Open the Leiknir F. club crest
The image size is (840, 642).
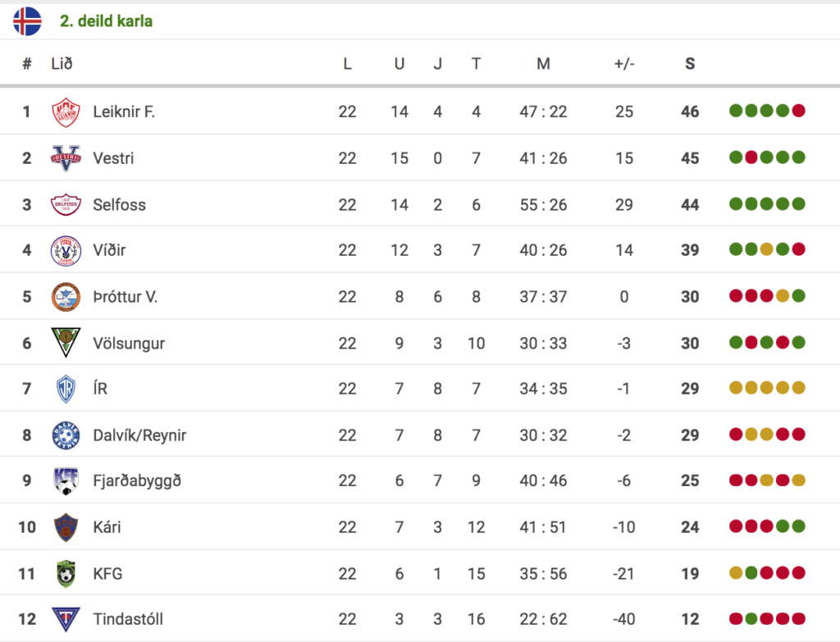point(66,112)
